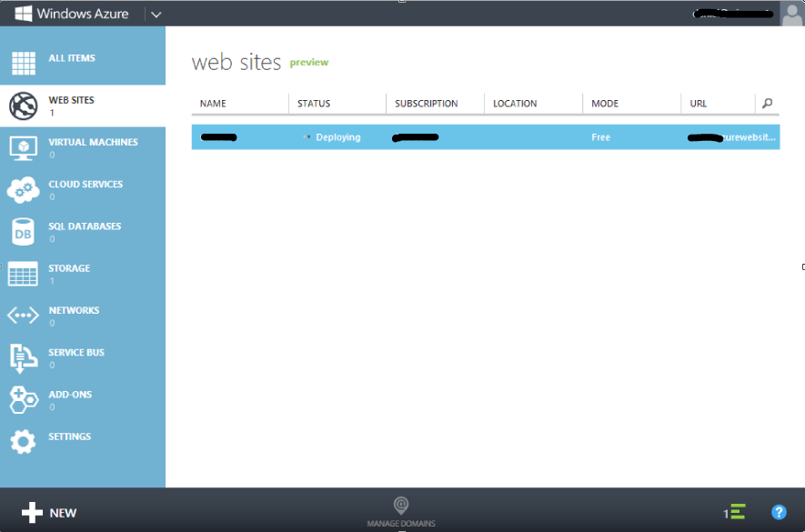Viewport: 805px width, 532px height.
Task: Click the Settings gear icon
Action: pos(23,442)
